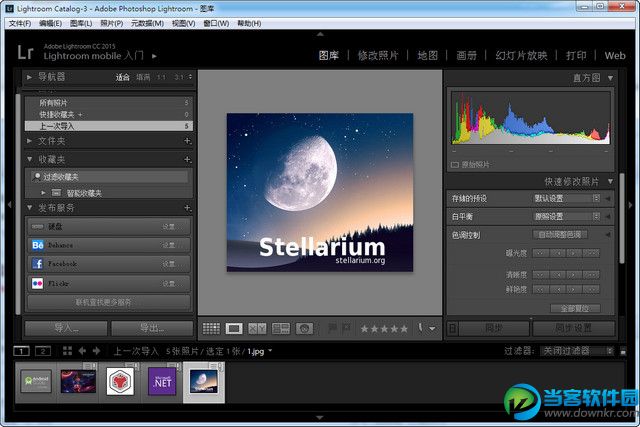
Task: Switch to Grid view in toolbar
Action: pos(211,328)
